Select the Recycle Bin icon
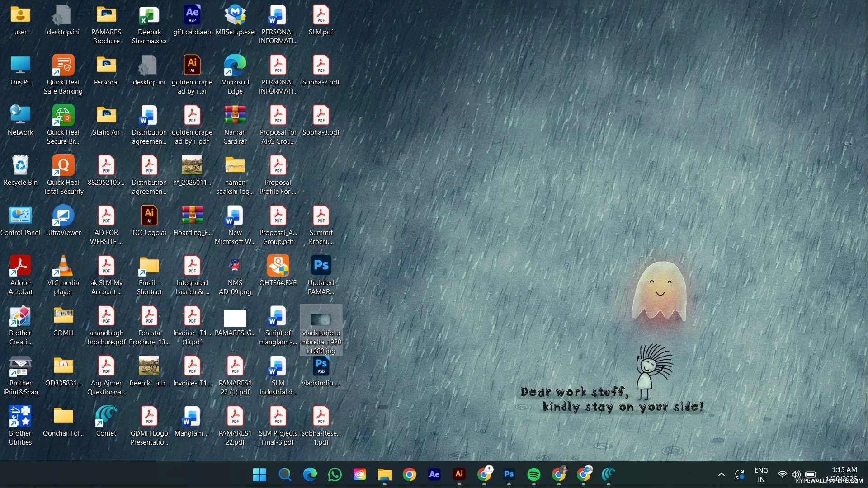 [x=20, y=166]
